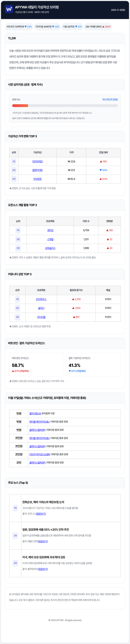
Task: Open 원문보기 for the 블루밍비트 news
Action: pyautogui.click(x=43, y=569)
